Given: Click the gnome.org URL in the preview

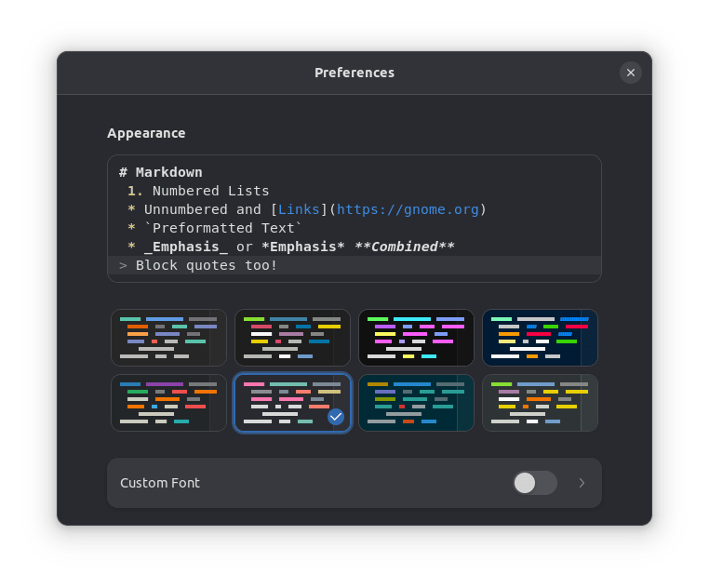Looking at the screenshot, I should [x=408, y=209].
